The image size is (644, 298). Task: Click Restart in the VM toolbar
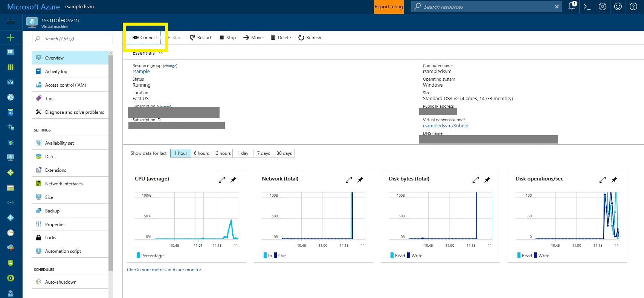(x=200, y=38)
